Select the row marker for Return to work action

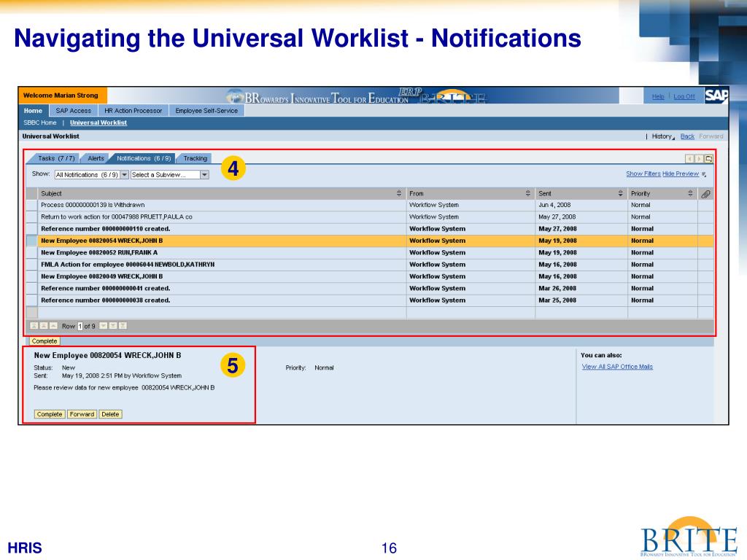(32, 217)
